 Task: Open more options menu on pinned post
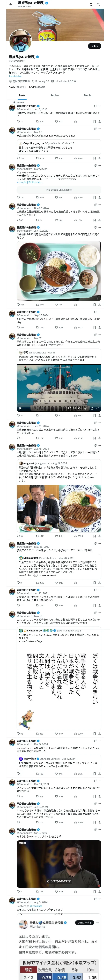click(100, 106)
